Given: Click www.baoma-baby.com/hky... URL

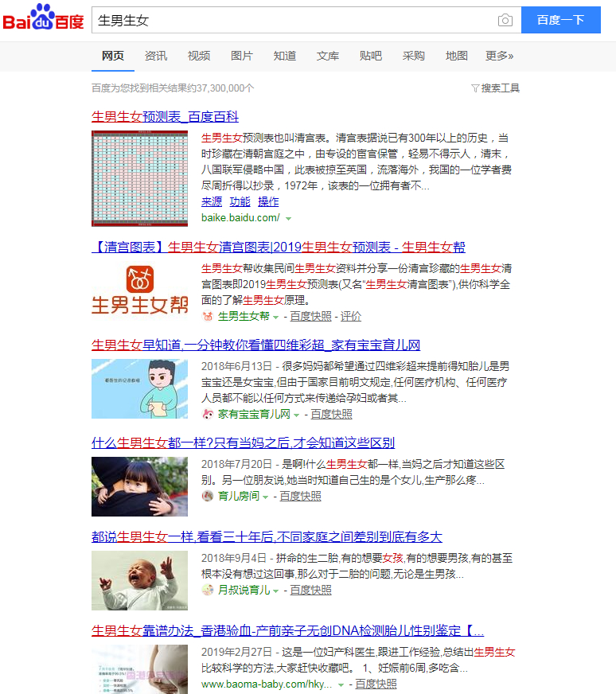Looking at the screenshot, I should pos(267,684).
